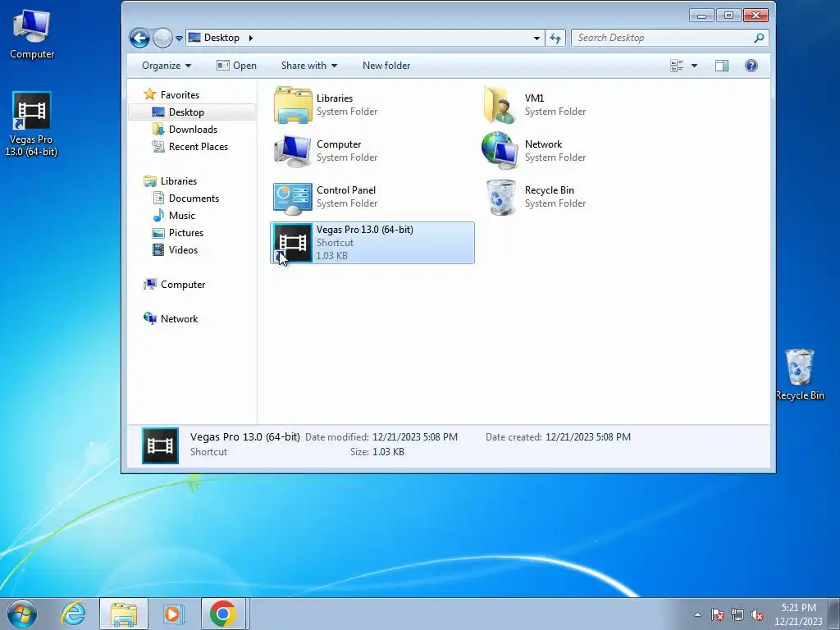Click the Date created value in details pane
Viewport: 840px width, 630px height.
587,437
